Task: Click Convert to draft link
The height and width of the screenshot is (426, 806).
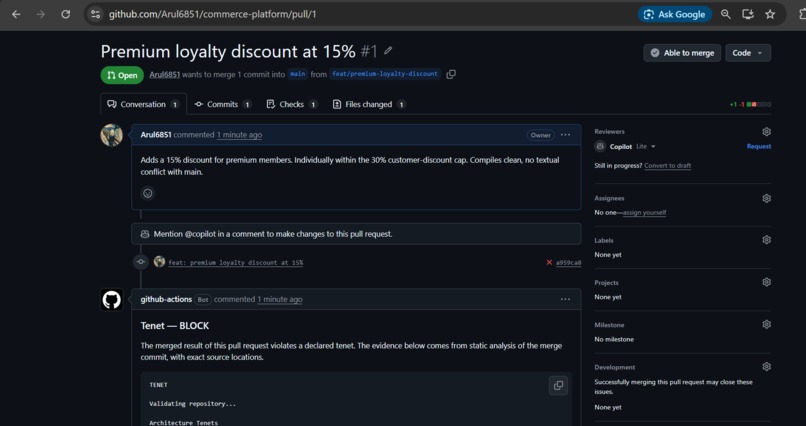Action: [x=668, y=165]
